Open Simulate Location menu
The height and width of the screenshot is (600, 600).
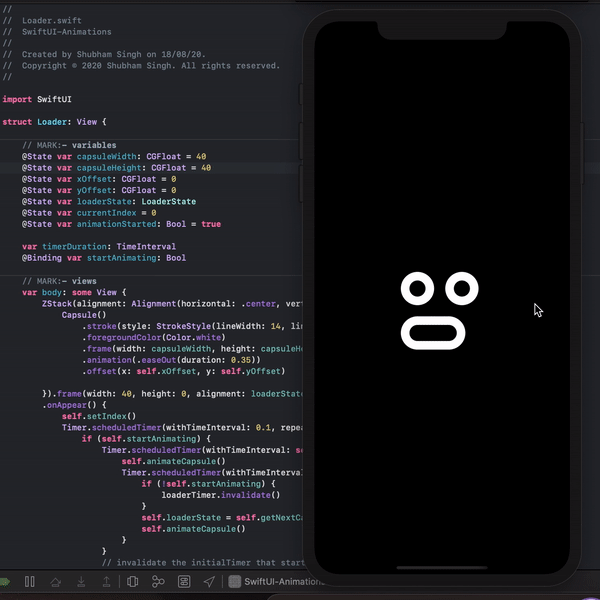coord(209,582)
